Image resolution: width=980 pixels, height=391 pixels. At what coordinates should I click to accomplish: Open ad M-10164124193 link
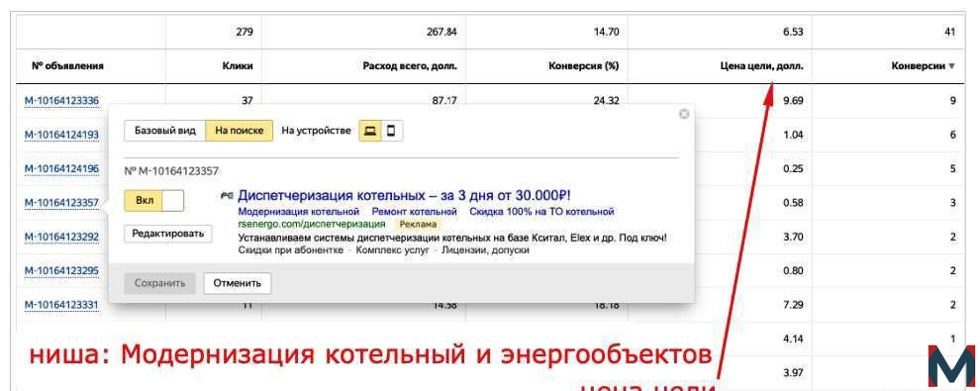[61, 135]
